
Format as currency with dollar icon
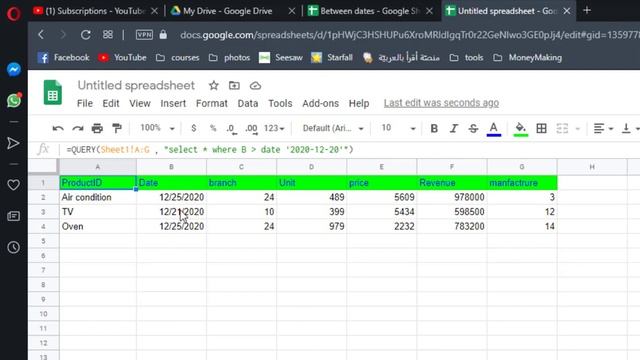pos(193,128)
